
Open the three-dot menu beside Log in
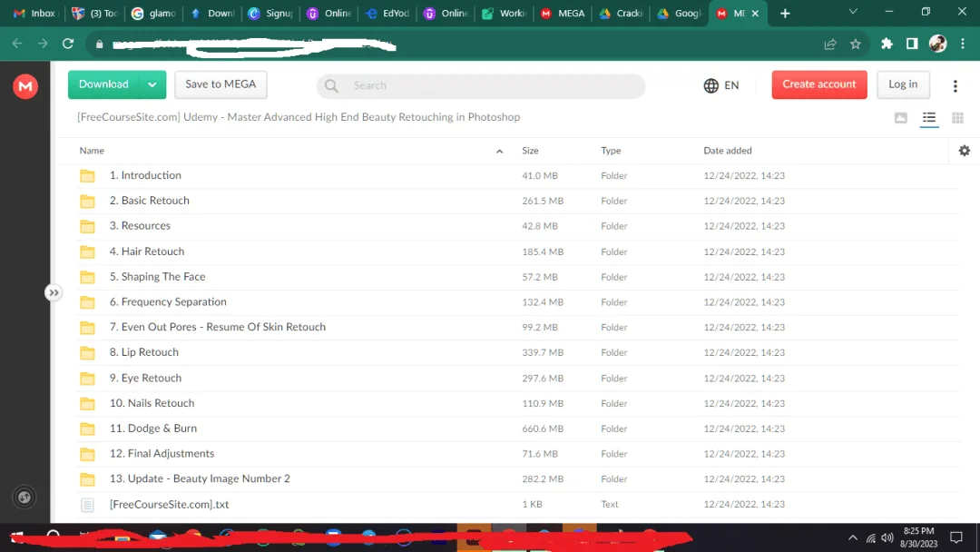[x=955, y=86]
